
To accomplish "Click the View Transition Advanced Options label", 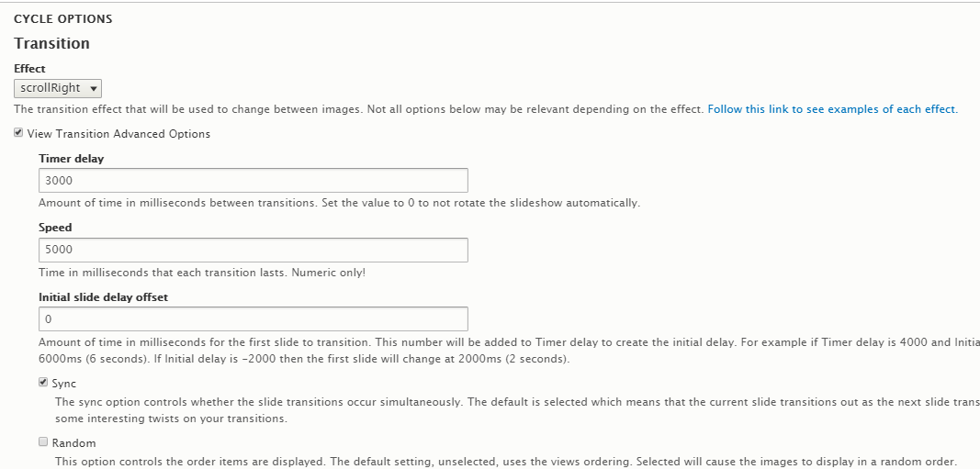I will click(x=118, y=134).
